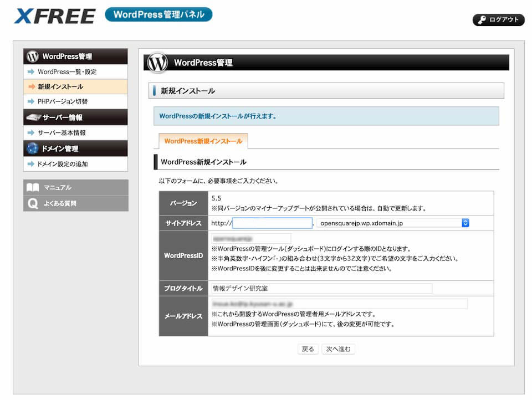Screen dimensions: 532x400
Task: Go to サーバー基本情報 page
Action: pyautogui.click(x=62, y=133)
